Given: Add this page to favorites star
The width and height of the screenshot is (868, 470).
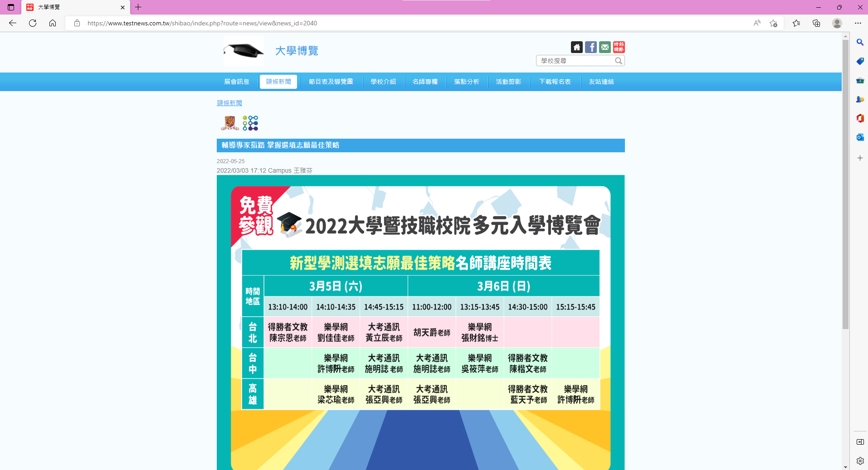Looking at the screenshot, I should (774, 23).
